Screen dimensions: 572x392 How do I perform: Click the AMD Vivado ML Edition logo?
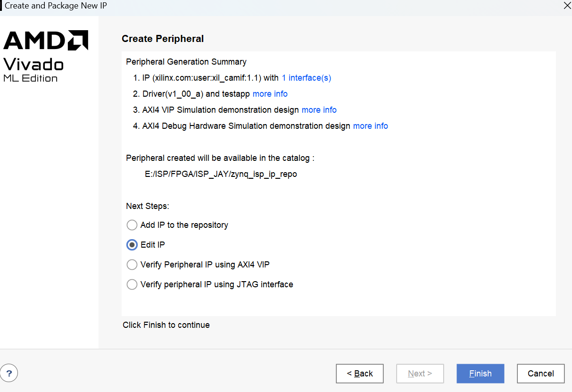pos(46,56)
